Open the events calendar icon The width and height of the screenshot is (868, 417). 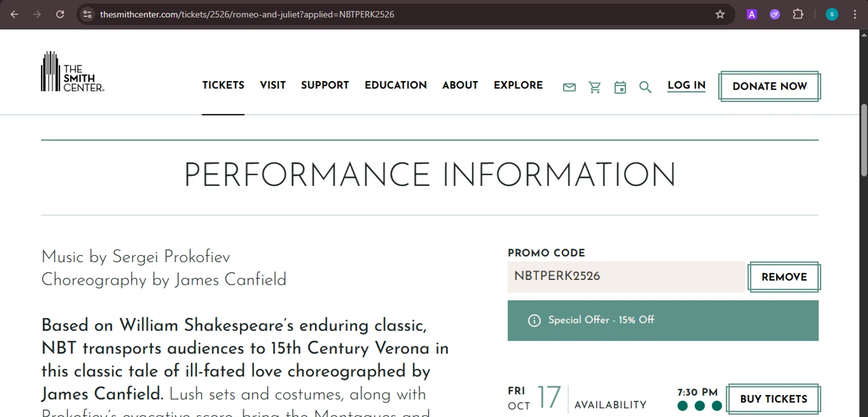pos(620,87)
